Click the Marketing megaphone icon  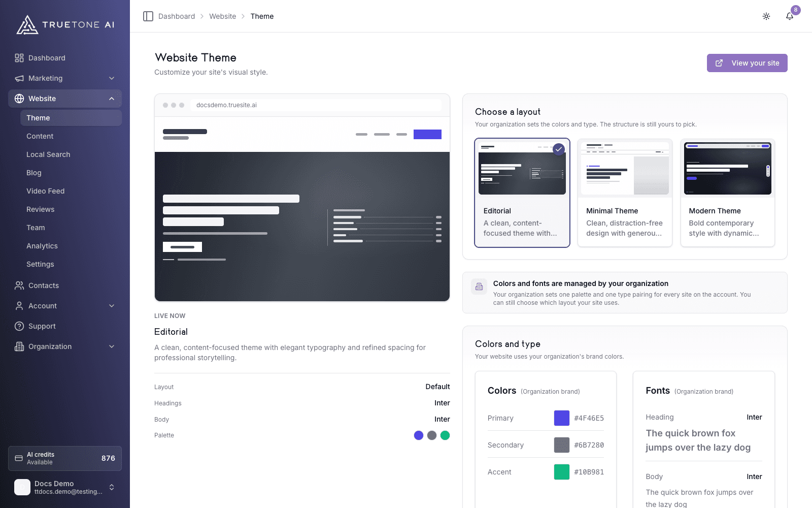tap(19, 78)
